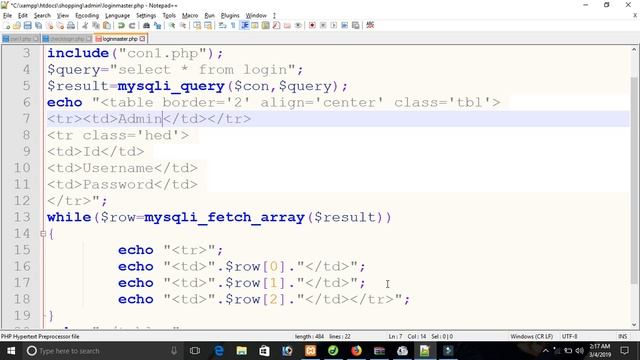Click the Windows (CR LF) status bar entry
Screen dimensions: 640x360
pyautogui.click(x=531, y=336)
